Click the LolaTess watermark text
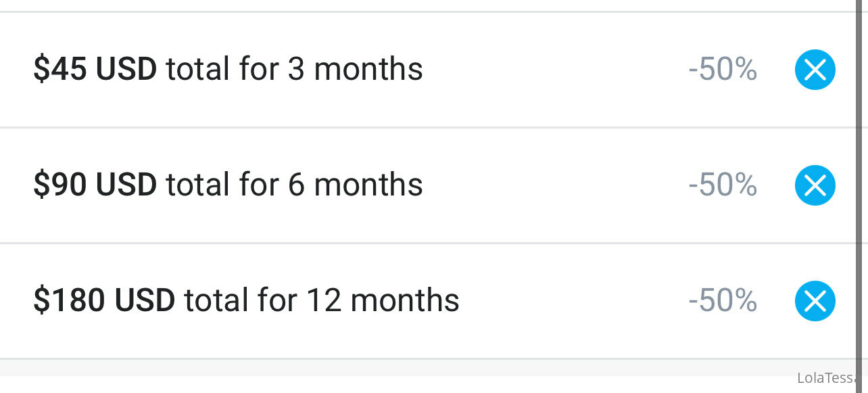 coord(827,378)
